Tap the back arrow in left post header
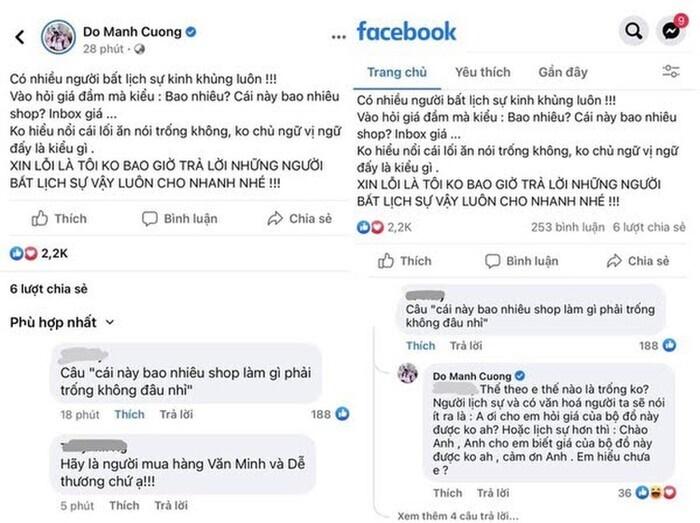 pyautogui.click(x=19, y=38)
